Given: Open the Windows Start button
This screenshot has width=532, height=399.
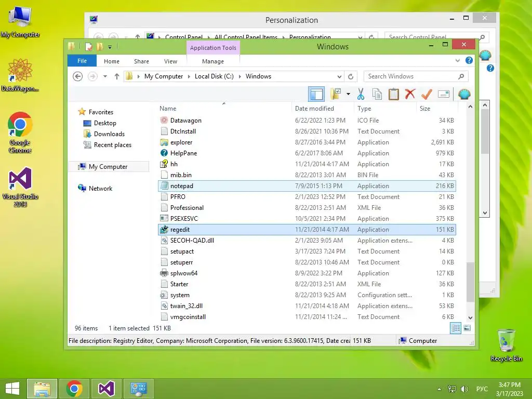Looking at the screenshot, I should [12, 389].
